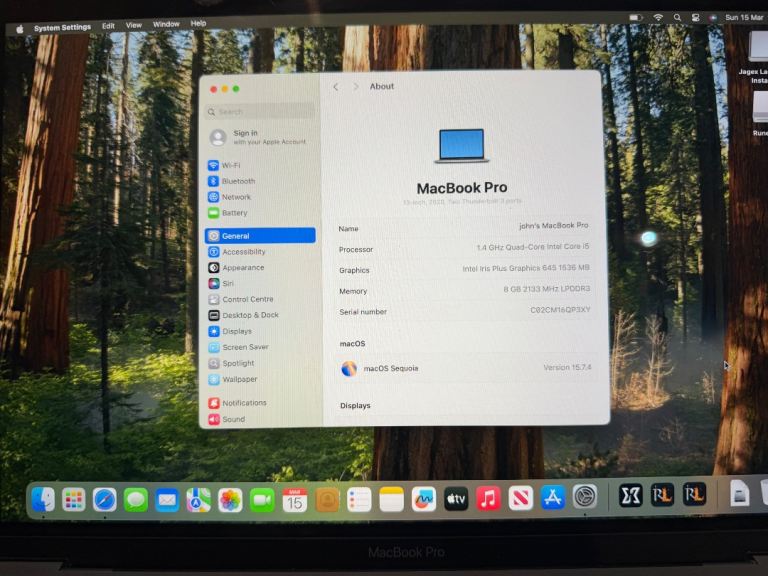The width and height of the screenshot is (768, 576).
Task: Click the macOS Sequoia version row
Action: coord(465,368)
